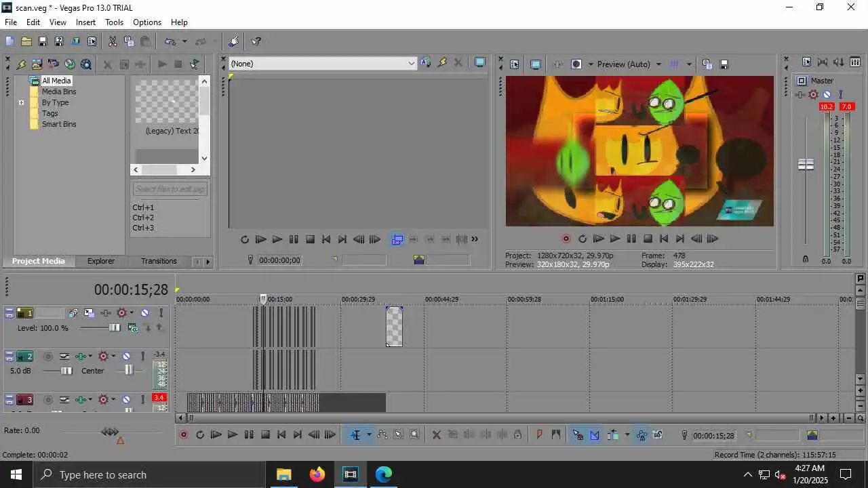
Task: Open Project Video Properties in preview toolbar
Action: (514, 64)
